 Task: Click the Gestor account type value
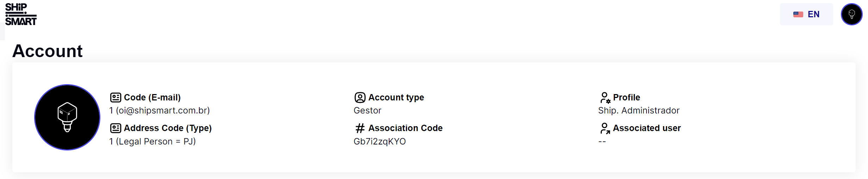click(367, 111)
